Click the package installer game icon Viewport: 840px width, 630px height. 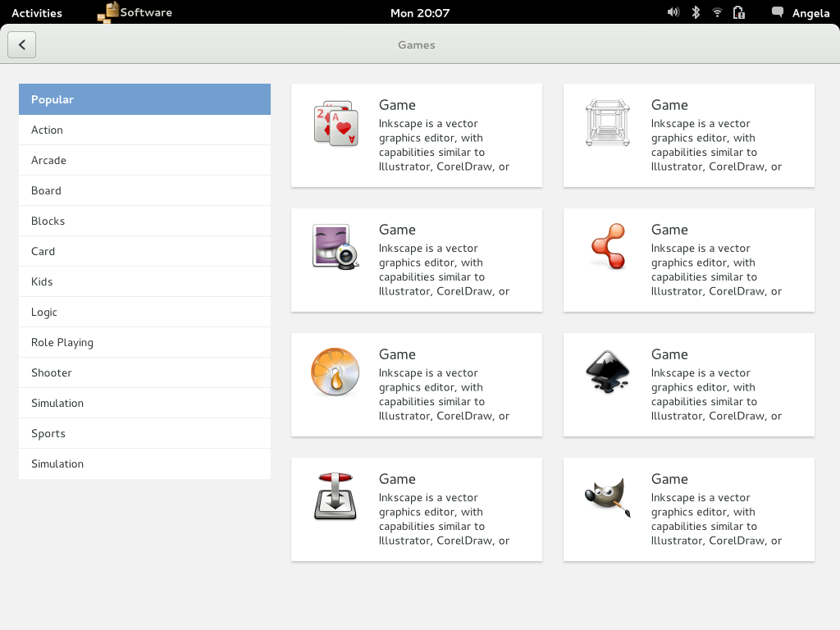point(335,496)
